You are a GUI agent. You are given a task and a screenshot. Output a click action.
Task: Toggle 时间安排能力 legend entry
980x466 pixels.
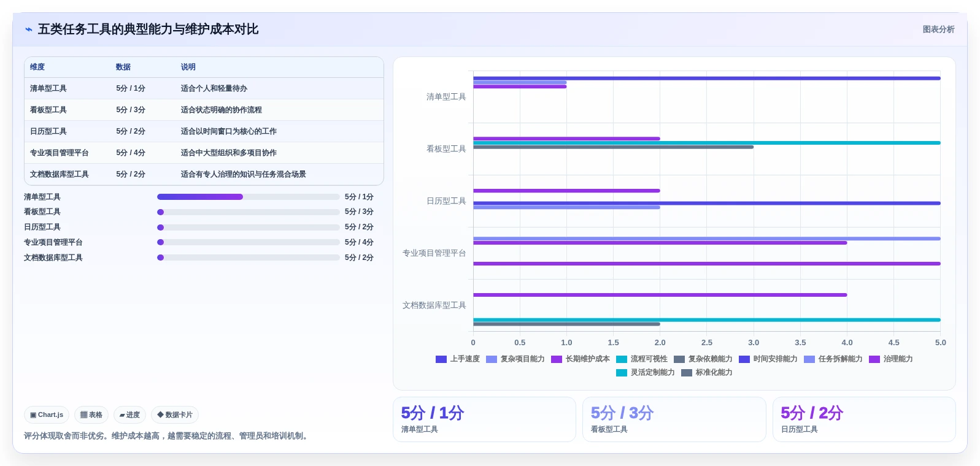tap(768, 359)
